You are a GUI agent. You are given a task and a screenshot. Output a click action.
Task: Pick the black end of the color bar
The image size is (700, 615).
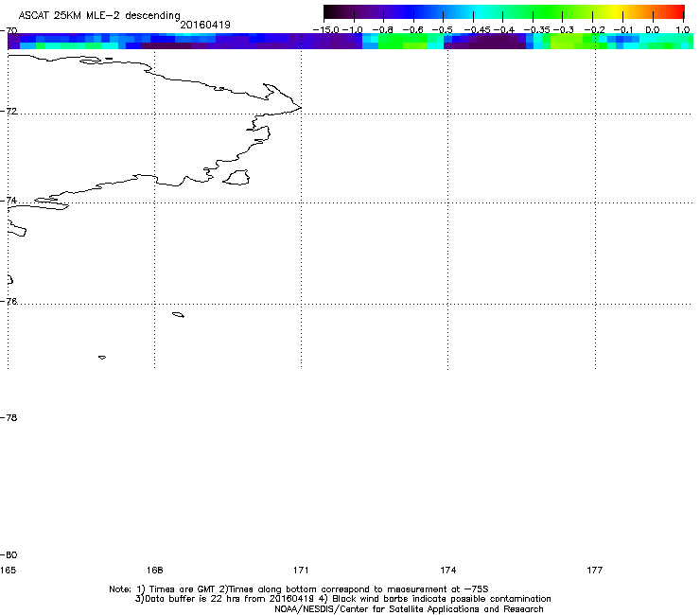point(329,11)
